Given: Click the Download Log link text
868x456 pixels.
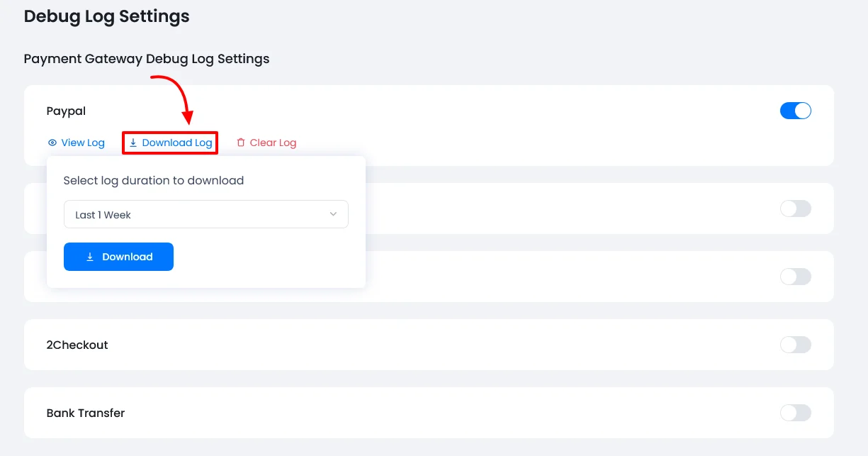Looking at the screenshot, I should pyautogui.click(x=176, y=143).
